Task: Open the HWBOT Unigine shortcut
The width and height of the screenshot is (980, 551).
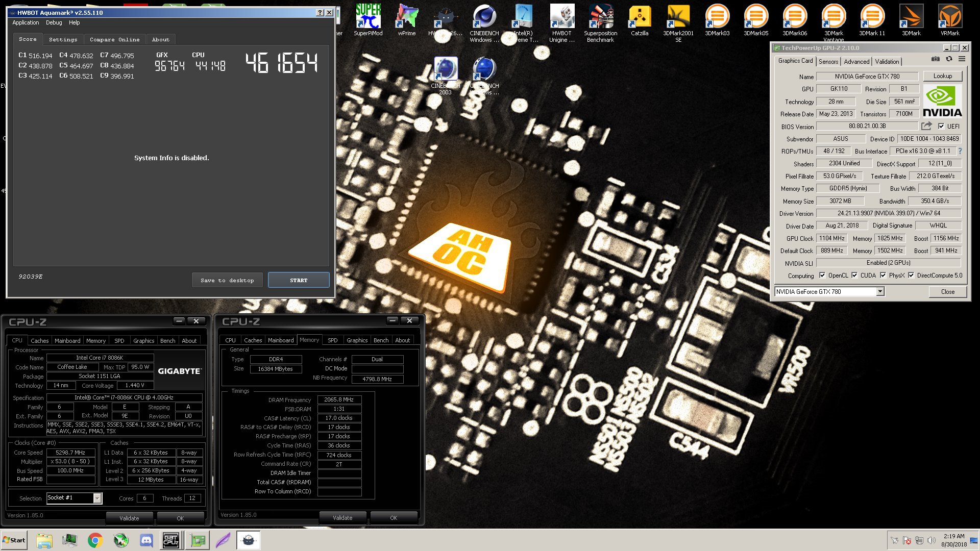Action: click(562, 23)
